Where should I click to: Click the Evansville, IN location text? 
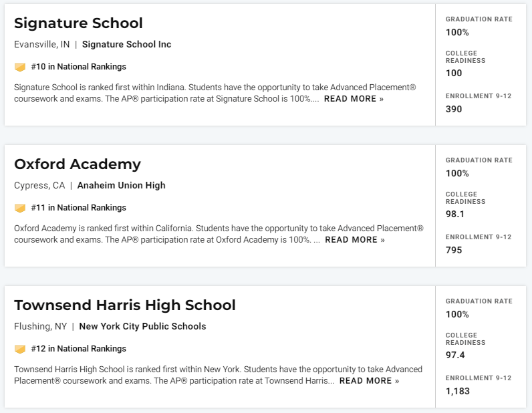pyautogui.click(x=41, y=45)
